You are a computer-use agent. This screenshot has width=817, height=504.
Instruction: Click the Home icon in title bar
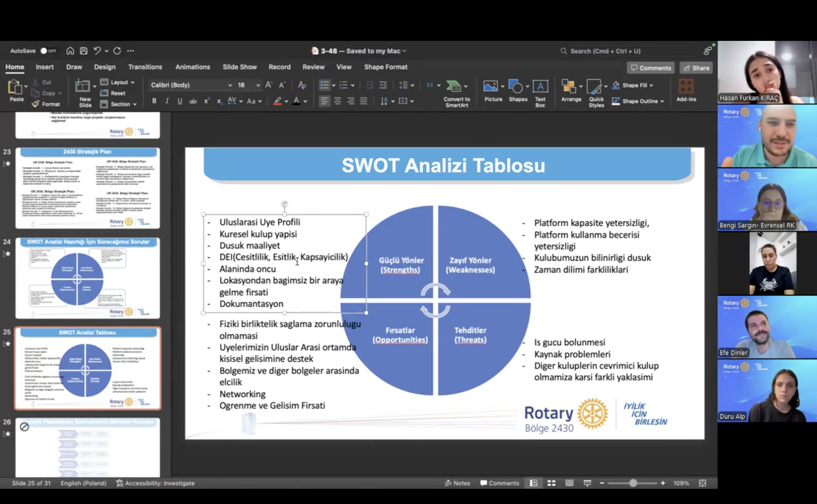click(70, 51)
